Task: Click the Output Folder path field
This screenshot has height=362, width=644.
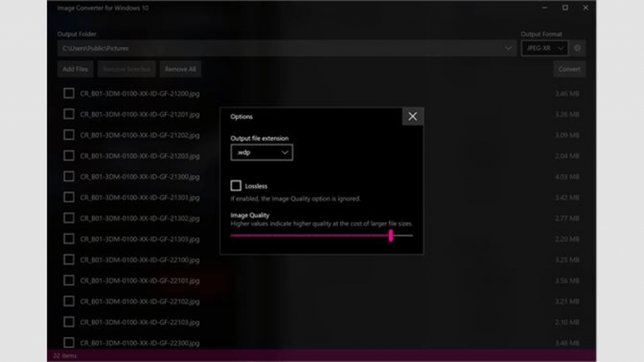Action: [x=287, y=49]
